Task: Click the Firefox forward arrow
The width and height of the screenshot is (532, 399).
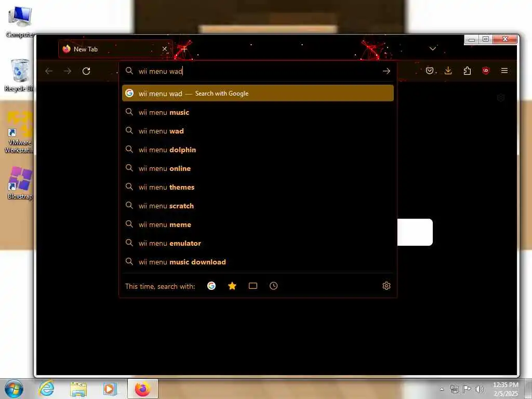Action: [68, 71]
